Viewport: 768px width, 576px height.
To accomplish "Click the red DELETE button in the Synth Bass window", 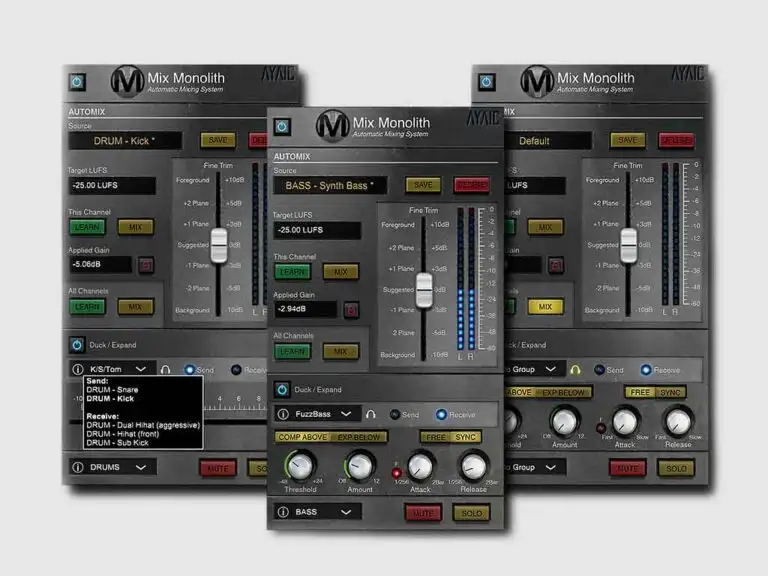I will 471,185.
